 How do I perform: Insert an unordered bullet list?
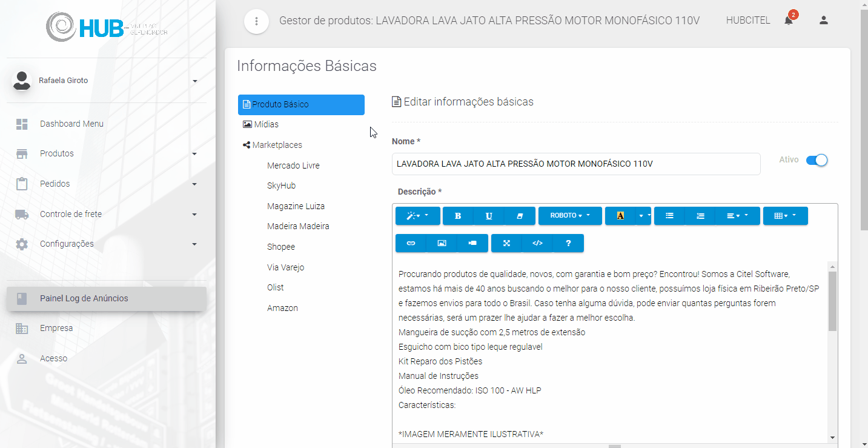(669, 216)
